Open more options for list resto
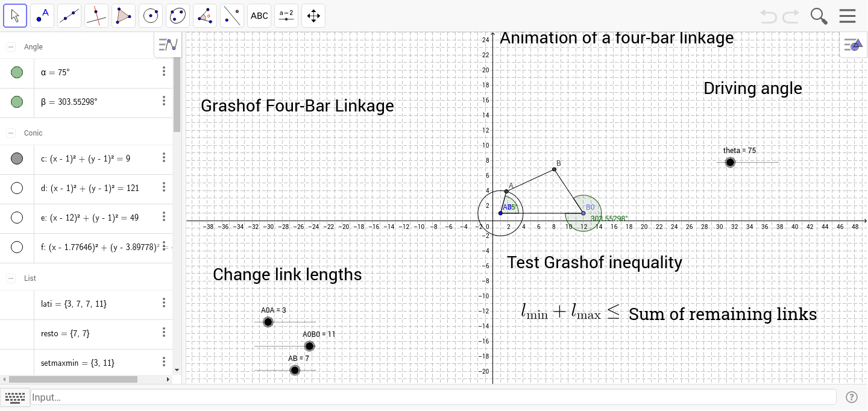Screen dimensions: 868x411 pos(163,333)
